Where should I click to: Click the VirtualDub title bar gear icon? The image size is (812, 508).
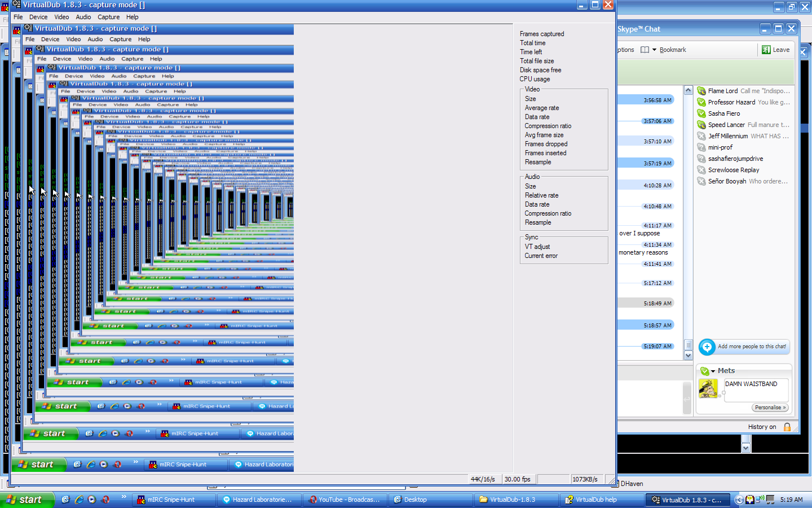point(16,5)
